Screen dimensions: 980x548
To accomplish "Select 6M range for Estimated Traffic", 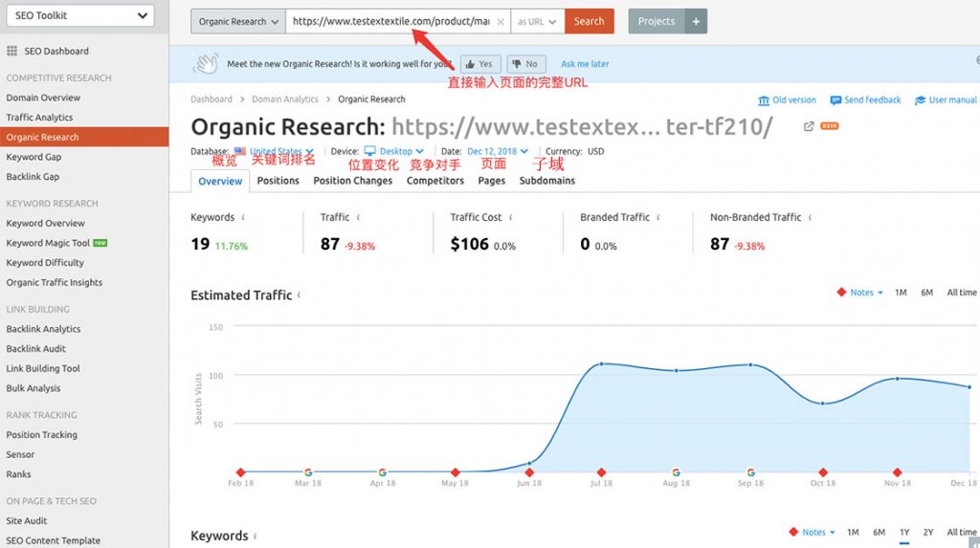I will point(926,293).
